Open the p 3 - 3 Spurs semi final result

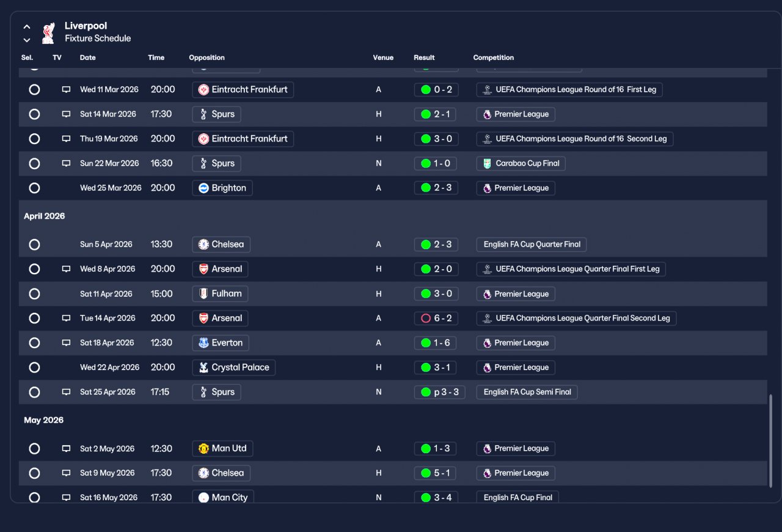439,392
